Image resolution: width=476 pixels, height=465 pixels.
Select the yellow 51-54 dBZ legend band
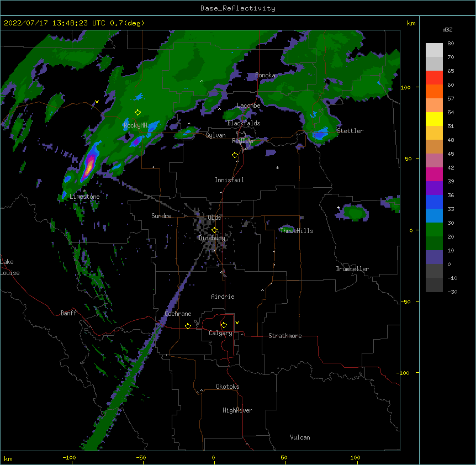(x=434, y=119)
